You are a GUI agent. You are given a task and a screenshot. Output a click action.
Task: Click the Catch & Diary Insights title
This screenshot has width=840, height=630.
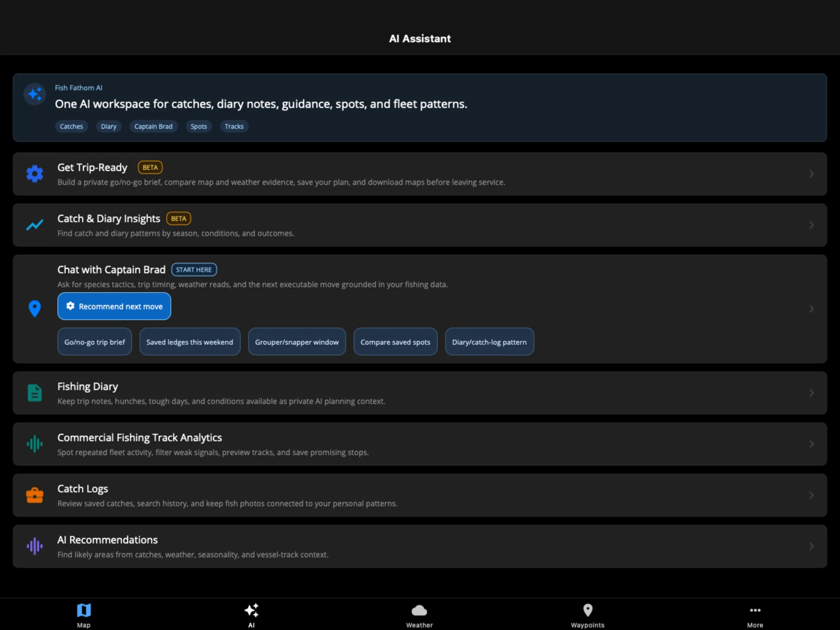[x=109, y=218]
